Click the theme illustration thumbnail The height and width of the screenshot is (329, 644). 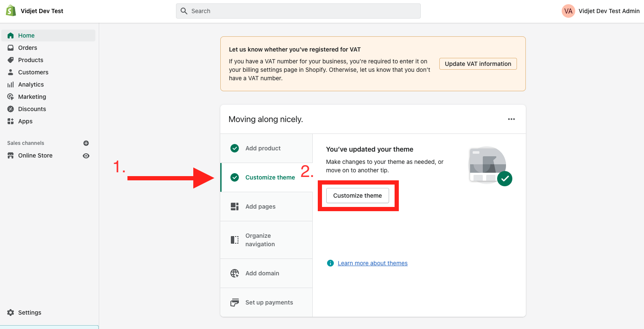pyautogui.click(x=490, y=166)
